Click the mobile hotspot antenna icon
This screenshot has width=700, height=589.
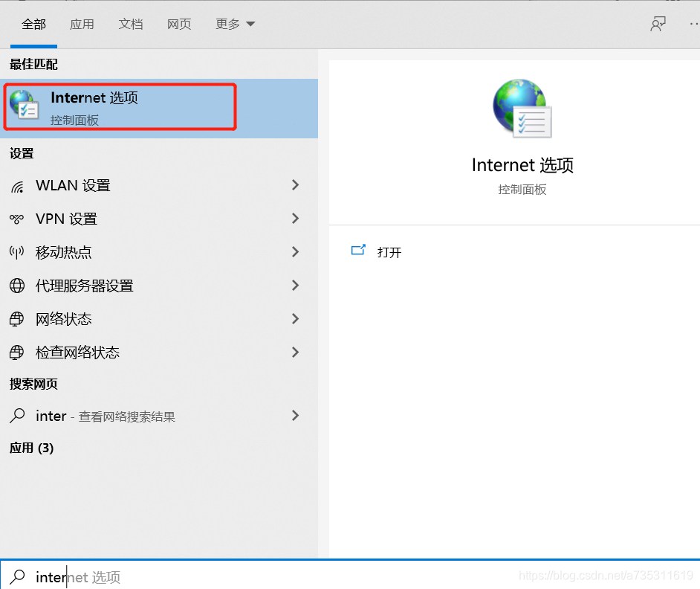(x=17, y=253)
